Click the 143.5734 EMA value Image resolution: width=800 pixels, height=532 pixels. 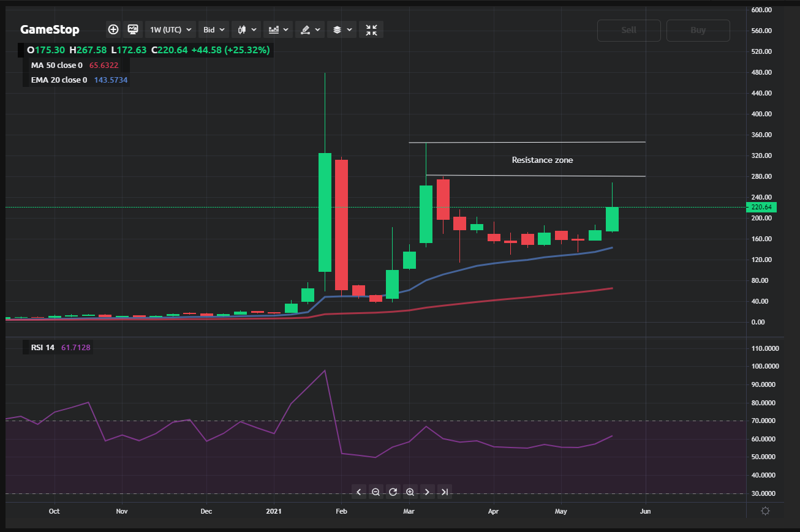pyautogui.click(x=111, y=80)
